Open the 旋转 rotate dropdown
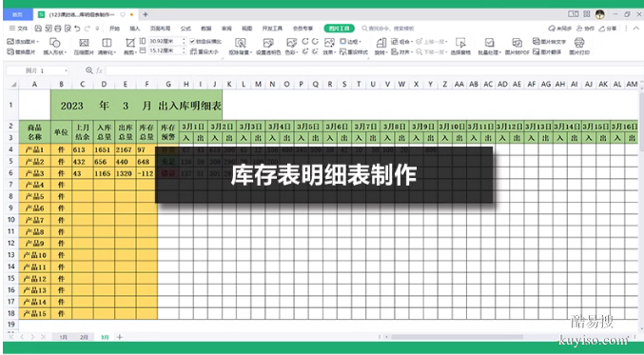 tap(381, 52)
